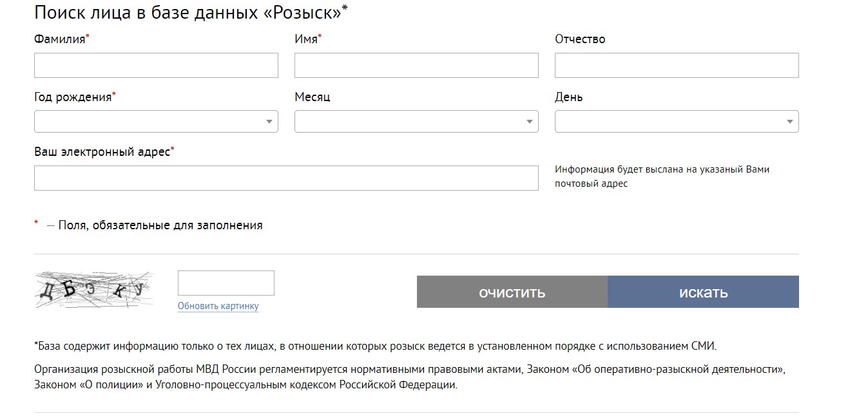Select the Ваш электронный адрес field
Image resolution: width=868 pixels, height=416 pixels.
click(286, 178)
